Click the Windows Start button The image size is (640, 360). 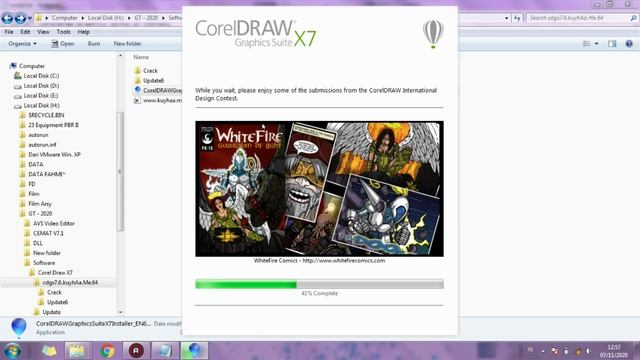coord(12,351)
